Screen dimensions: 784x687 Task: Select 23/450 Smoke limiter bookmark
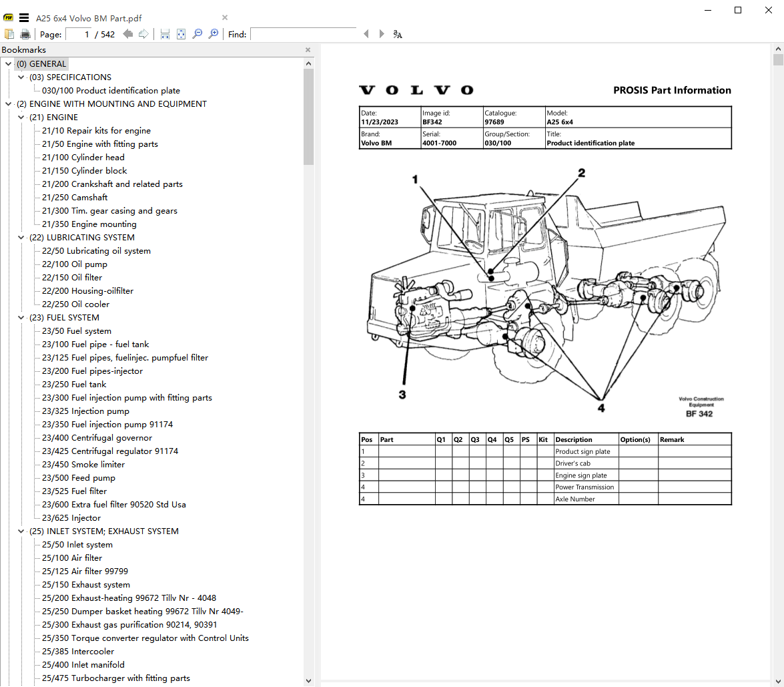tap(83, 464)
